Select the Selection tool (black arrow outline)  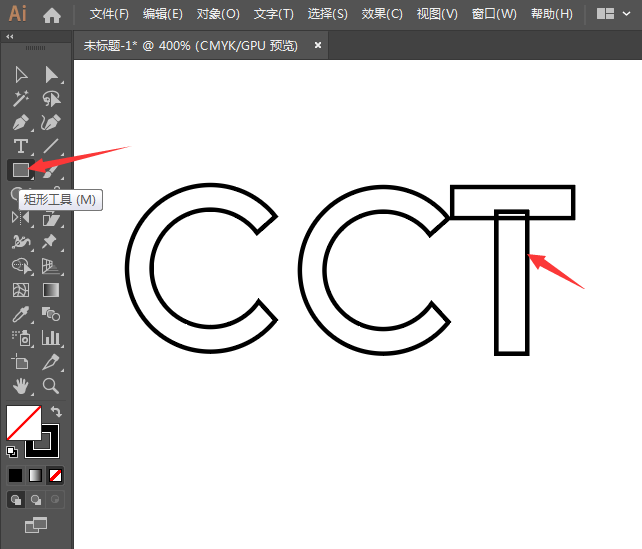coord(21,75)
